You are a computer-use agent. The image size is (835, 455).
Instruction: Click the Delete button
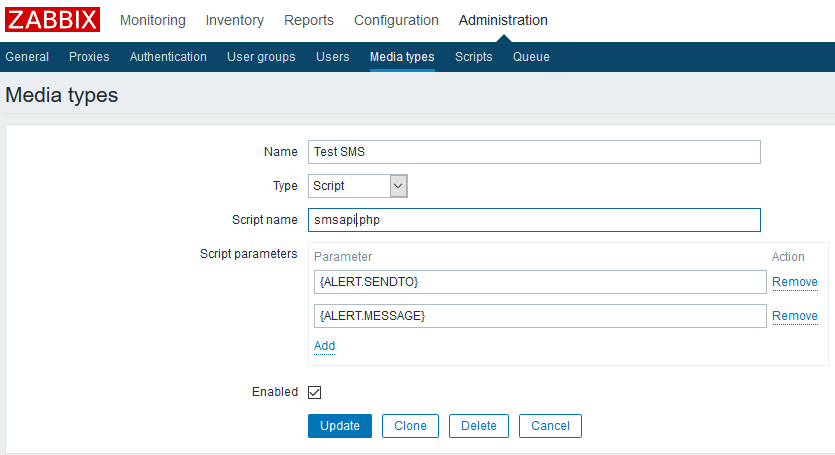[479, 426]
